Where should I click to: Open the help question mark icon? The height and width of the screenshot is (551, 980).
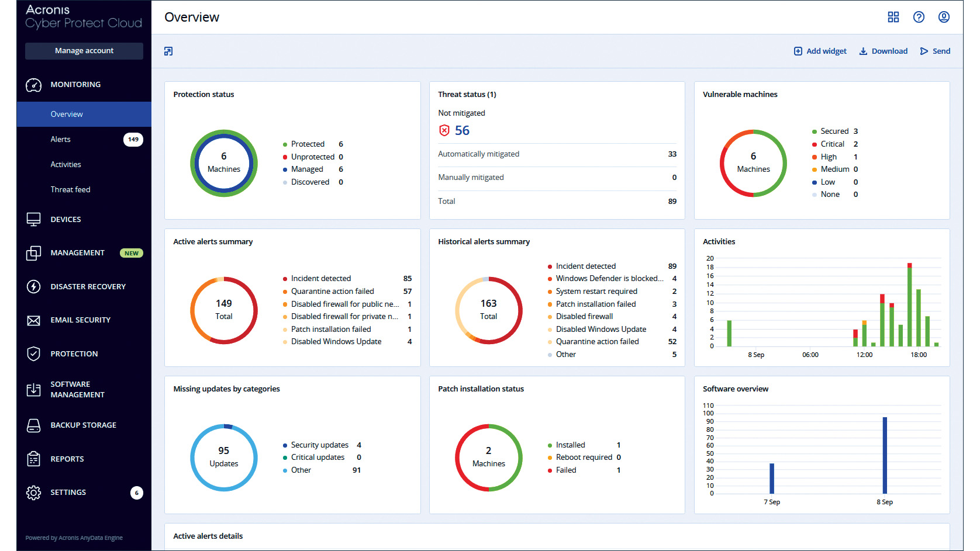coord(919,17)
